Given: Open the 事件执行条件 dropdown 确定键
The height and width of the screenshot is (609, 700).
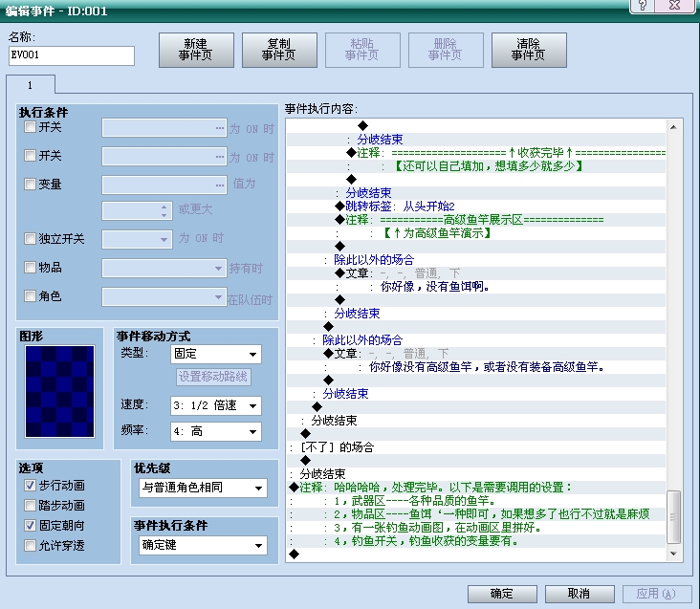Looking at the screenshot, I should point(203,545).
